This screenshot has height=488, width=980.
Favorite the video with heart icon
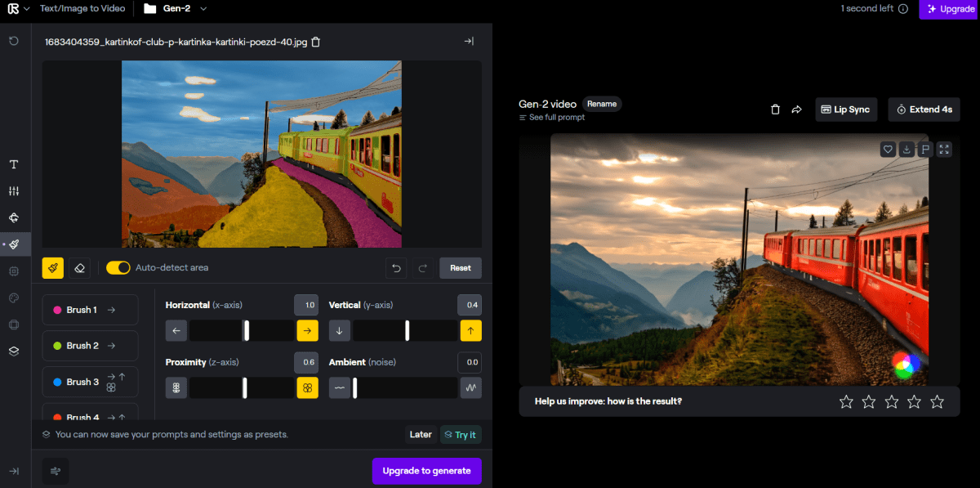pyautogui.click(x=888, y=150)
